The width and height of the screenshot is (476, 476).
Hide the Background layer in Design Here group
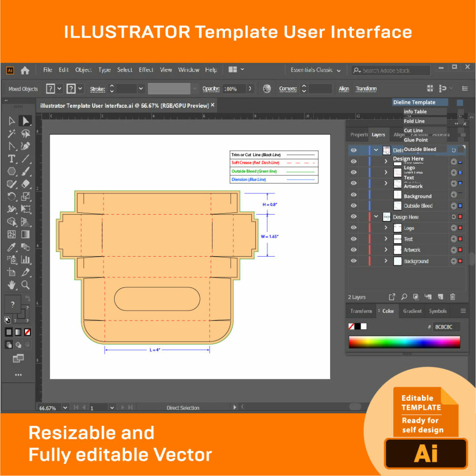pyautogui.click(x=353, y=261)
